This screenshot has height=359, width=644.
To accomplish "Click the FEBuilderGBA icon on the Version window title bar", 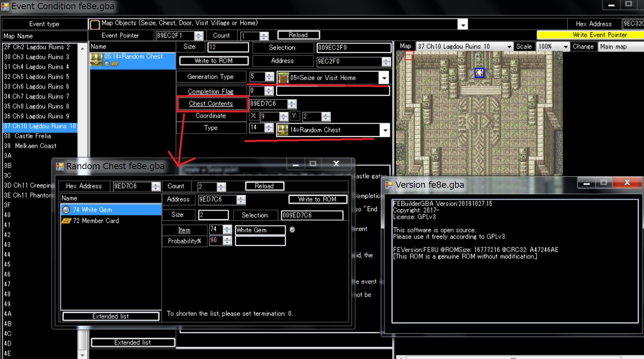I will [389, 185].
